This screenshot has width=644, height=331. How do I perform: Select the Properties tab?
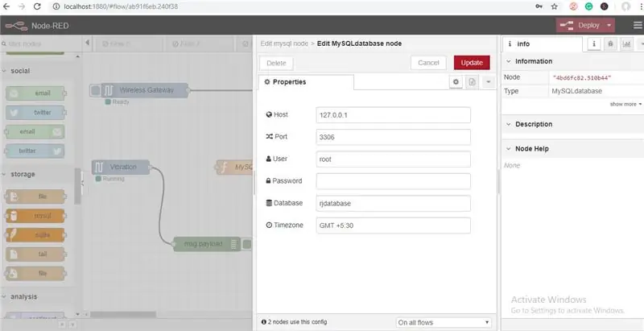click(x=306, y=82)
